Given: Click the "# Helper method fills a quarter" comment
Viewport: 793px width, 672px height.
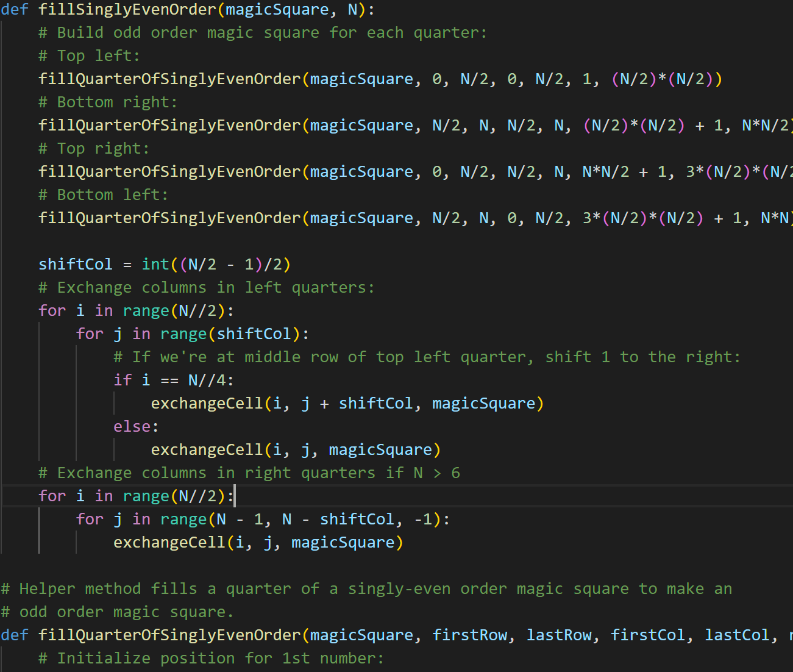Looking at the screenshot, I should click(x=366, y=589).
